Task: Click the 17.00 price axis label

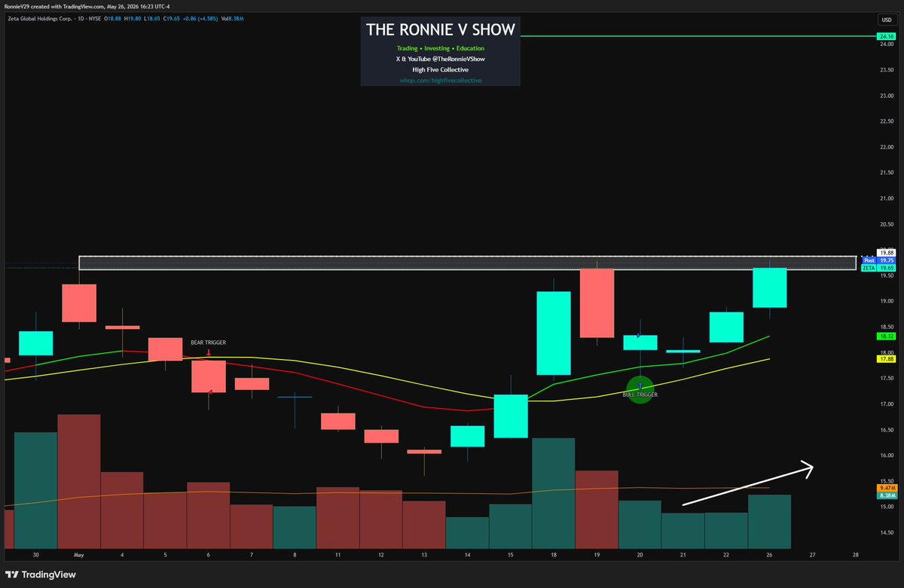Action: [x=885, y=404]
